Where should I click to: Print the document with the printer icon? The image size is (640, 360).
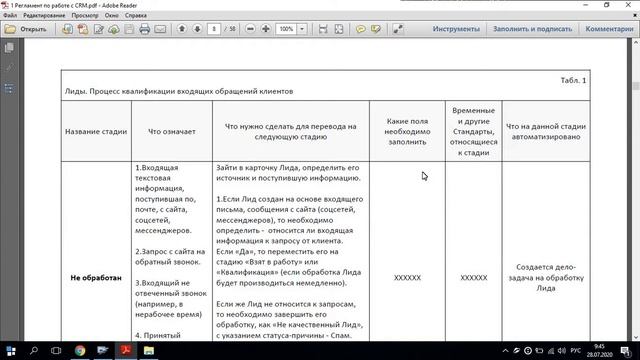pos(144,29)
